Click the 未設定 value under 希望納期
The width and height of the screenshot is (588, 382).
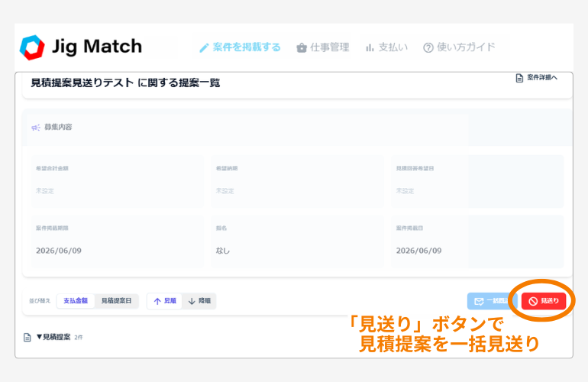225,191
